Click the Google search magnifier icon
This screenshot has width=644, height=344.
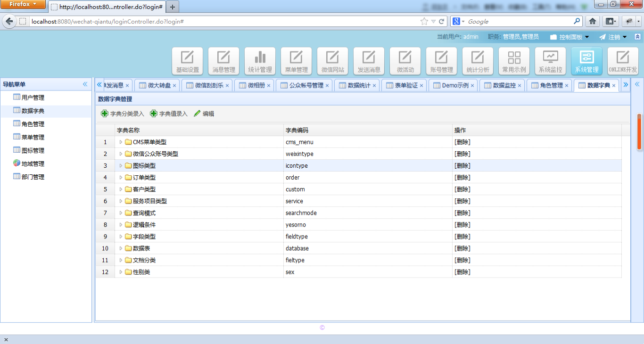tap(577, 21)
